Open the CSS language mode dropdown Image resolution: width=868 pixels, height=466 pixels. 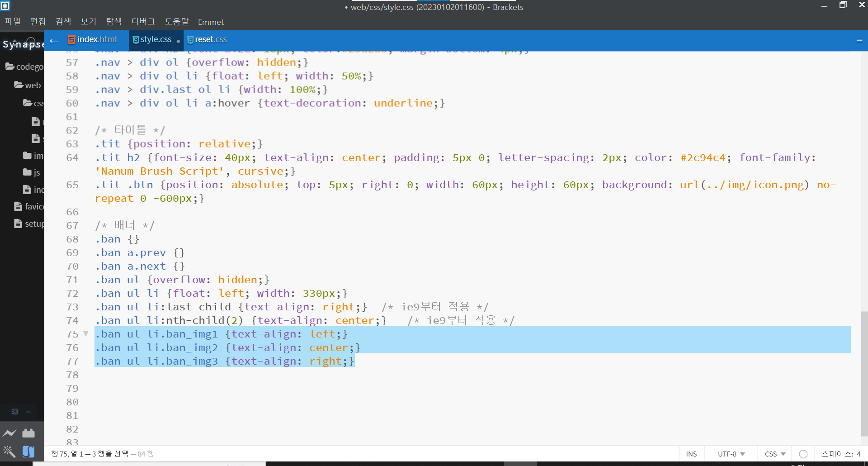click(x=775, y=454)
